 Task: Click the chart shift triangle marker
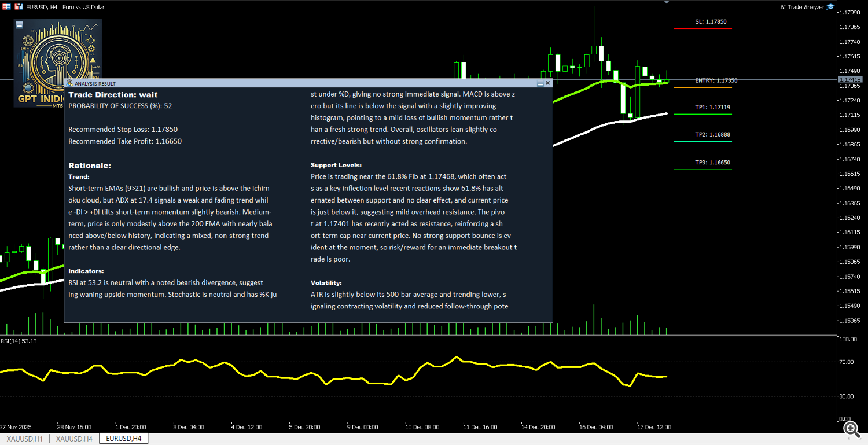point(667,2)
